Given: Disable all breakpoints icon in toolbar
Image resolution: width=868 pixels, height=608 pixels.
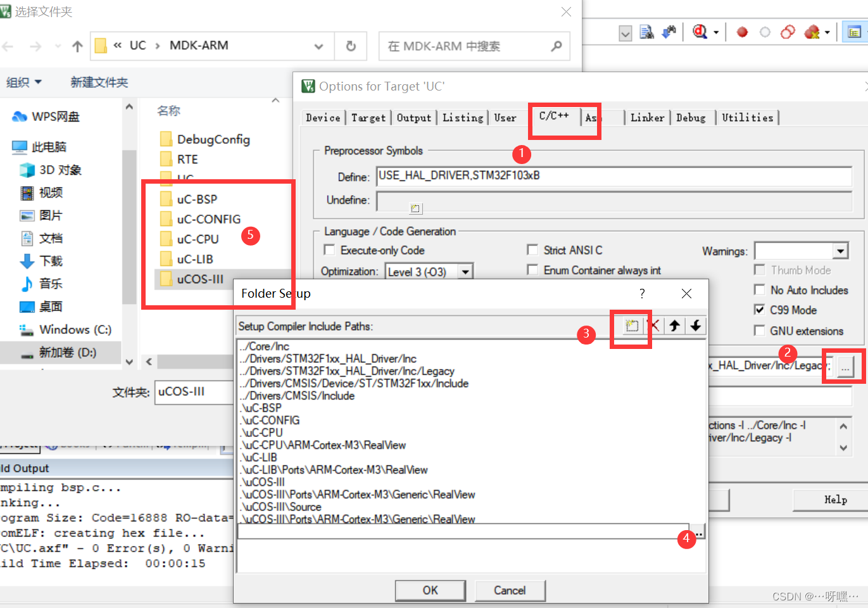Looking at the screenshot, I should 788,32.
